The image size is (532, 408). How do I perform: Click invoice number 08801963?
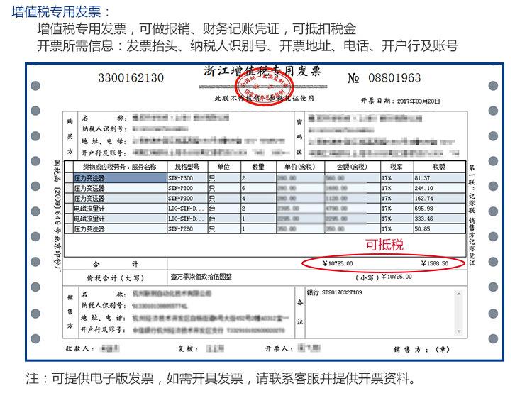pos(394,78)
